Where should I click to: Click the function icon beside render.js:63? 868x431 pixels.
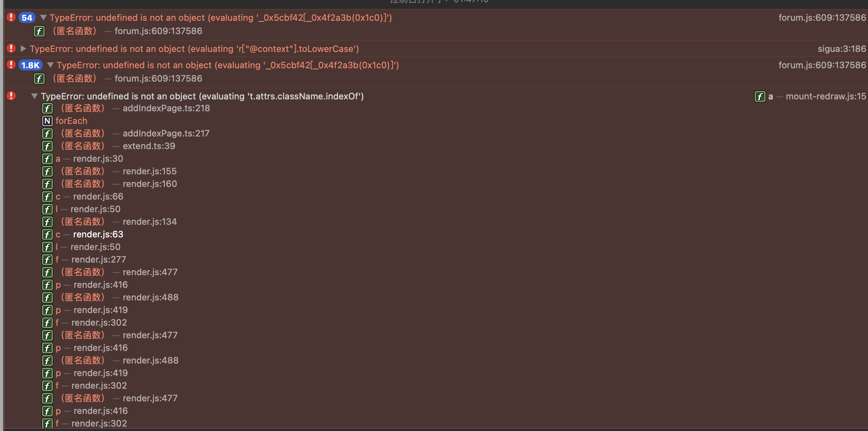[47, 234]
